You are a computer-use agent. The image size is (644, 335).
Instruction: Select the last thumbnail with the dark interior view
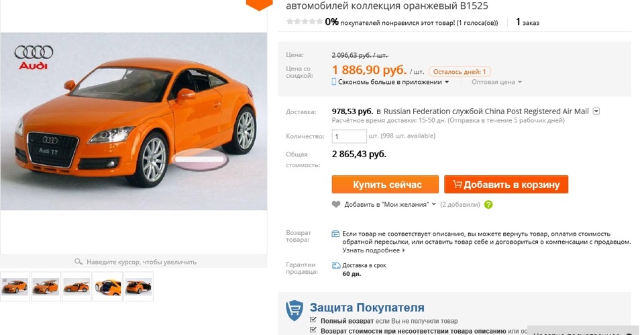pyautogui.click(x=138, y=286)
